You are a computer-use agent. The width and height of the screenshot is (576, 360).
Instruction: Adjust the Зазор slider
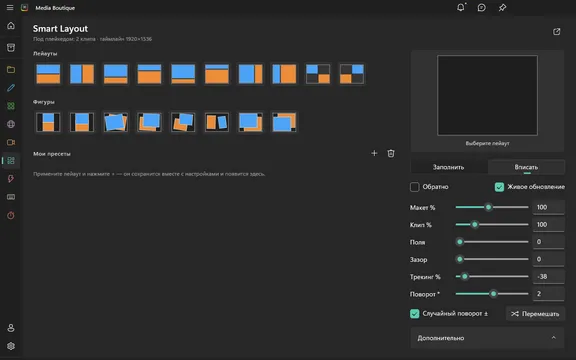(x=492, y=259)
